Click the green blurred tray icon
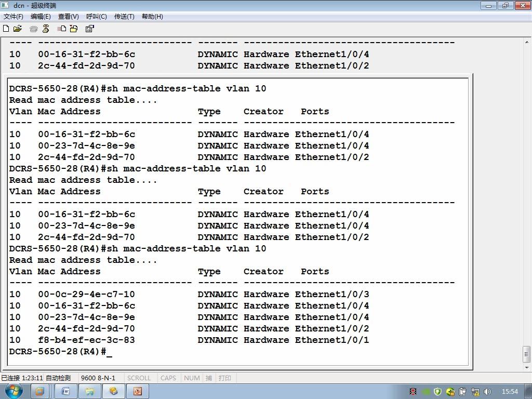This screenshot has width=532, height=399. coord(426,392)
